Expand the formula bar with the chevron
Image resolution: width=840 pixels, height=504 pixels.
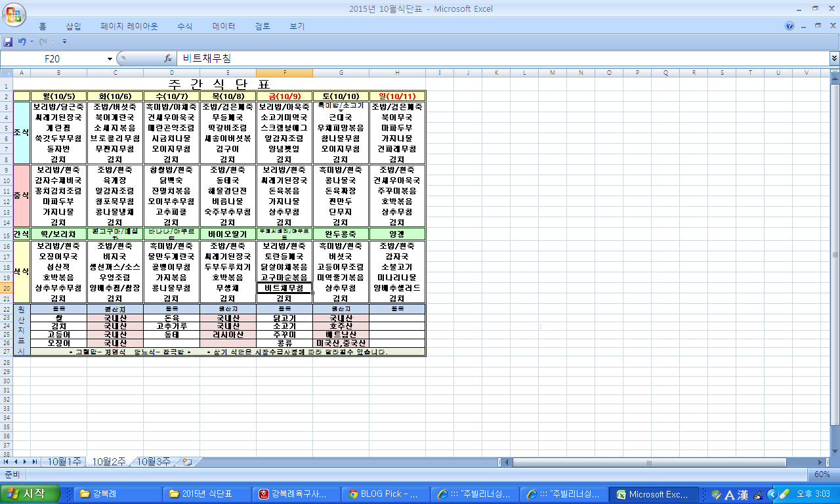(x=833, y=58)
